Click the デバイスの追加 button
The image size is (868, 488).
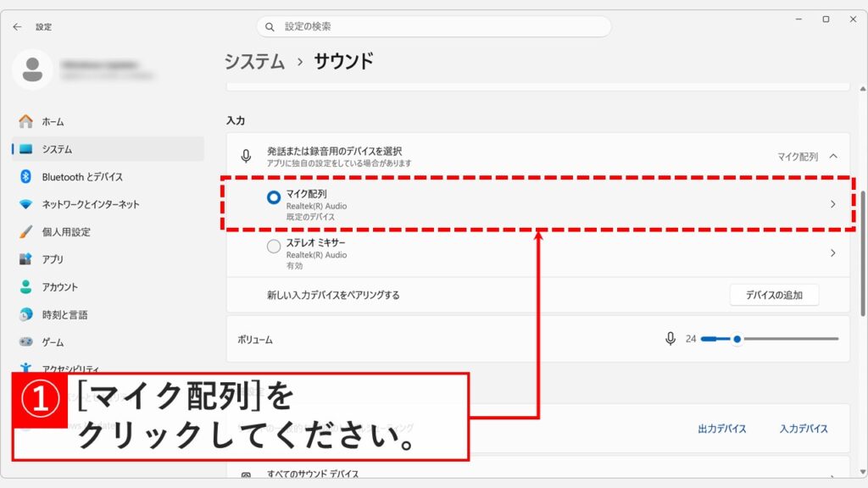[x=775, y=295]
